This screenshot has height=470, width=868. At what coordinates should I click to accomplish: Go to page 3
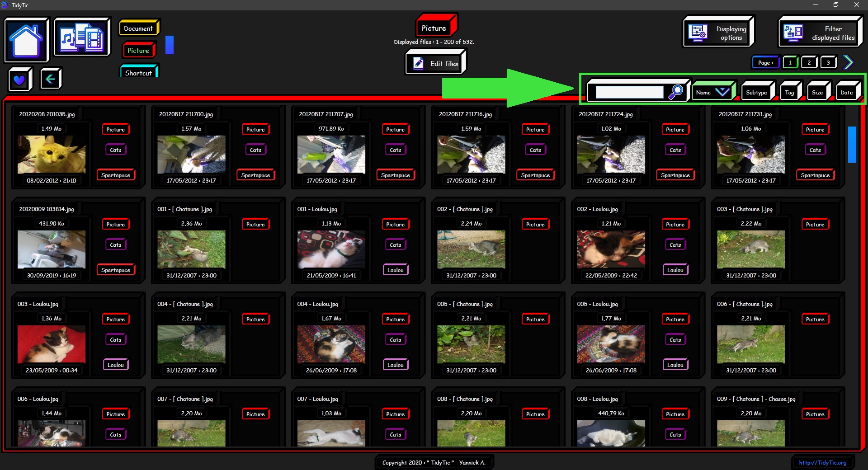[828, 62]
